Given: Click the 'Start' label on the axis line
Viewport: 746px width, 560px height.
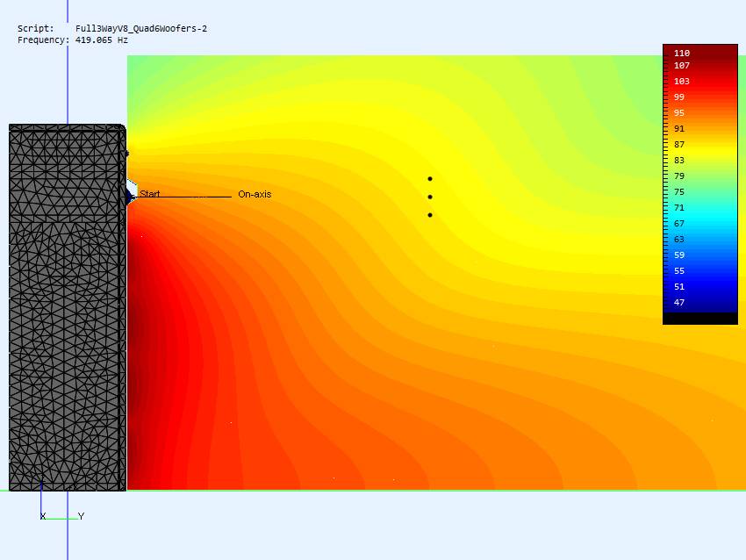Looking at the screenshot, I should pos(150,194).
